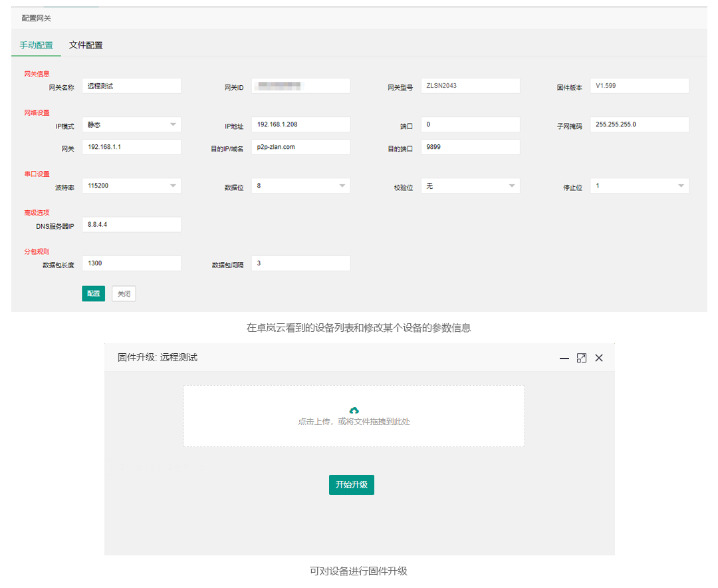Click the 关闭 button
Image resolution: width=718 pixels, height=588 pixels.
tap(124, 293)
